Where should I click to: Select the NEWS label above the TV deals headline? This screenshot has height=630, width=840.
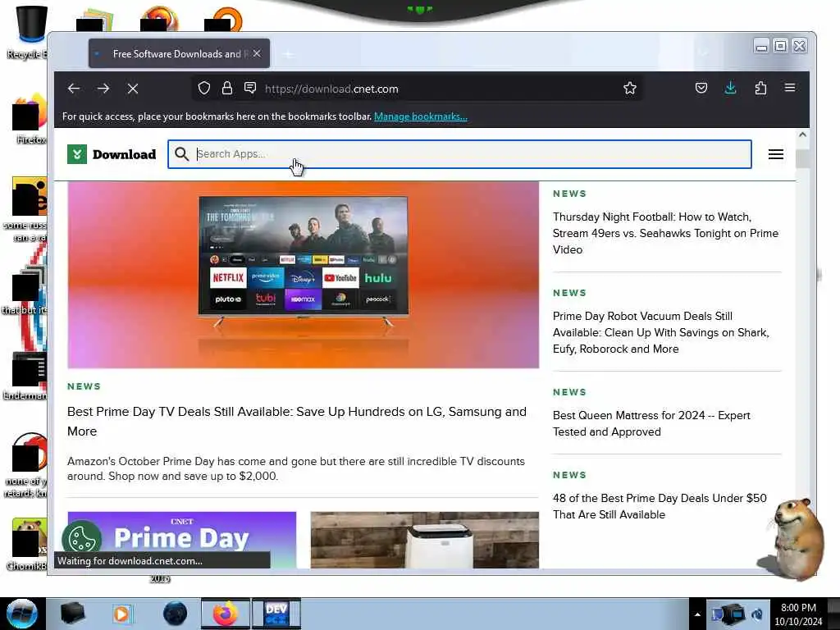point(84,386)
